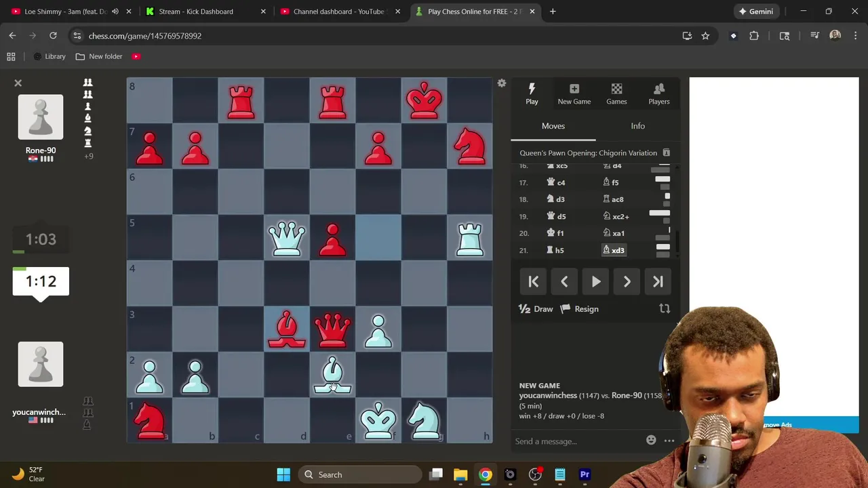Open File Explorer from the taskbar

(460, 474)
